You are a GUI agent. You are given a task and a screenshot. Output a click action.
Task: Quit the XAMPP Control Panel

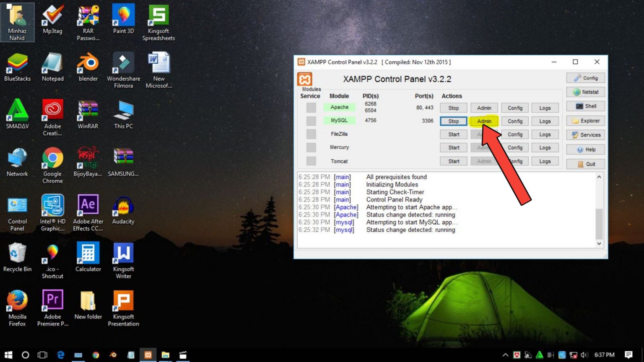[x=585, y=164]
